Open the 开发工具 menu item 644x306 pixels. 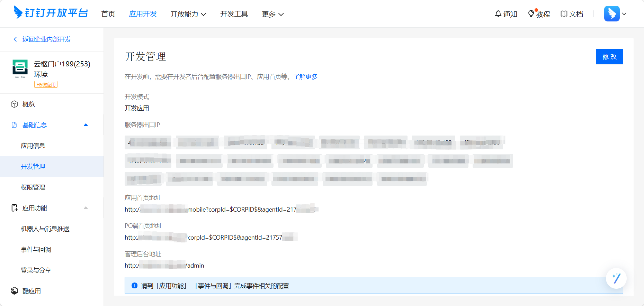tap(234, 14)
